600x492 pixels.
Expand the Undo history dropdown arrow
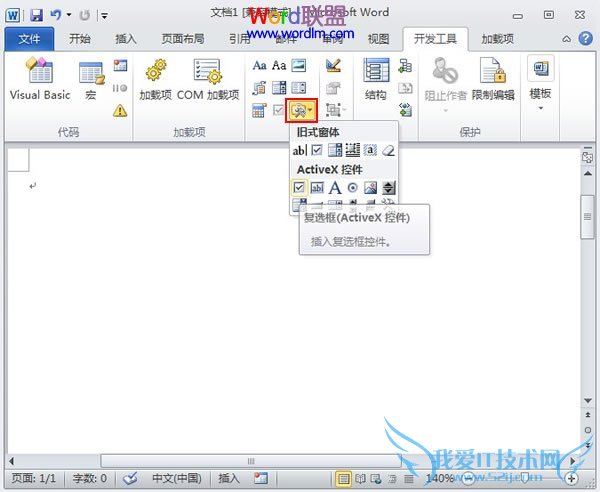pyautogui.click(x=69, y=15)
